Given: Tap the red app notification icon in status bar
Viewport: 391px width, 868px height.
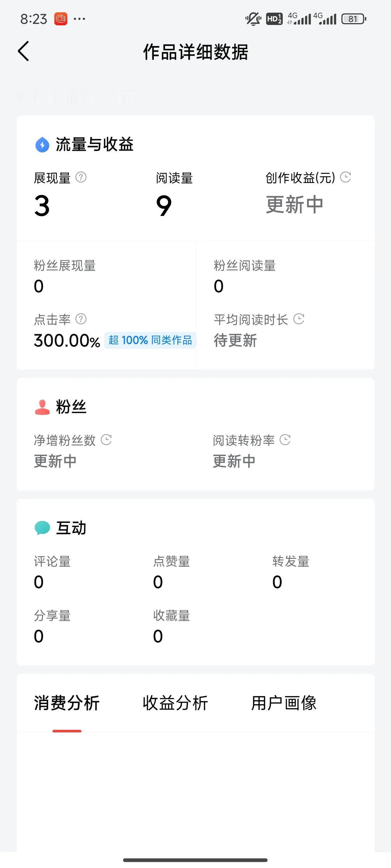Looking at the screenshot, I should click(61, 19).
